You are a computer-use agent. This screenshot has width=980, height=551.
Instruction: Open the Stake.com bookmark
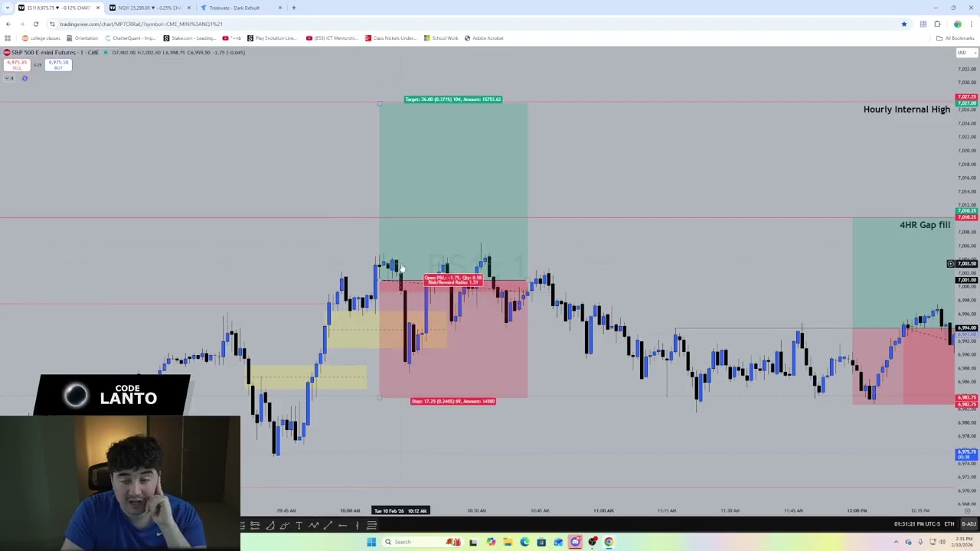tap(190, 37)
